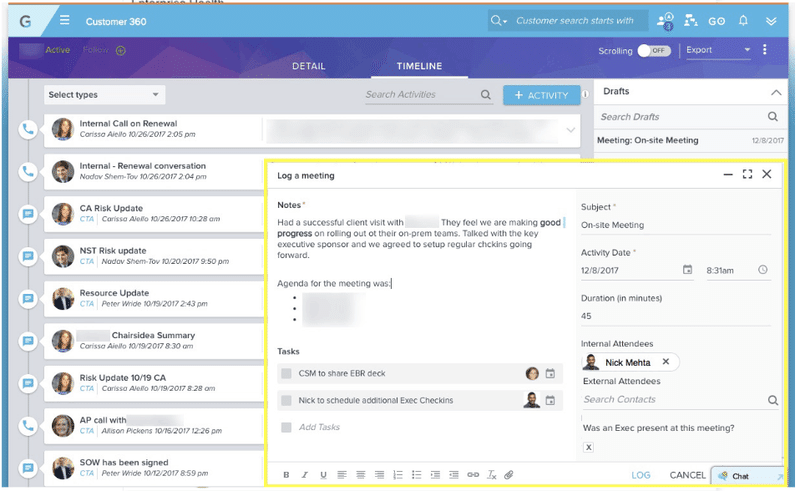Minimize the Log a meeting dialog

click(x=728, y=175)
